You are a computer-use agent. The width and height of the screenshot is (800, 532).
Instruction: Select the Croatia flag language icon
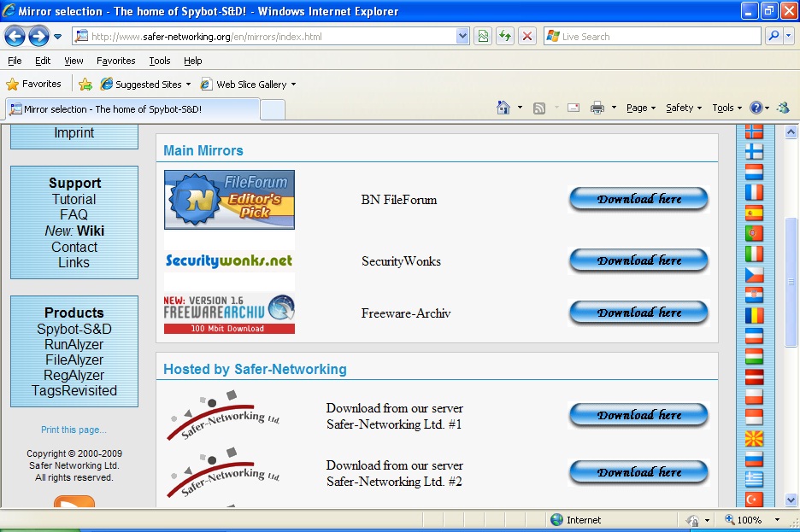[x=754, y=295]
